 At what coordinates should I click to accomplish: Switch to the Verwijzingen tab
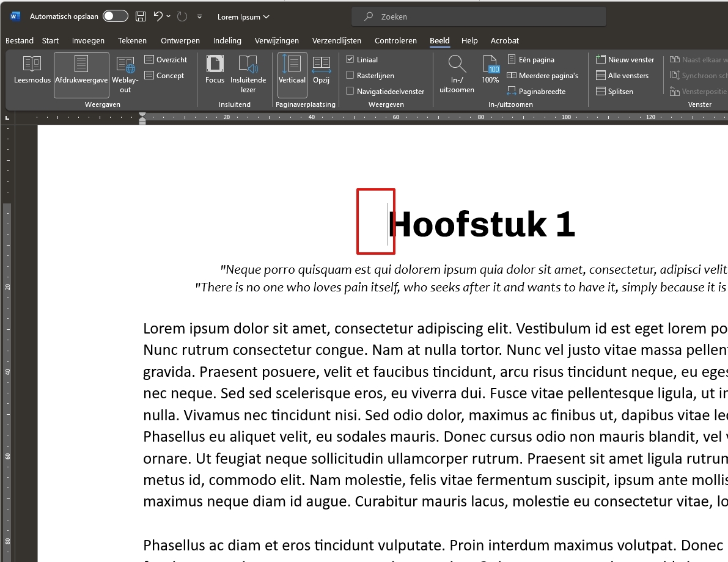pyautogui.click(x=277, y=41)
